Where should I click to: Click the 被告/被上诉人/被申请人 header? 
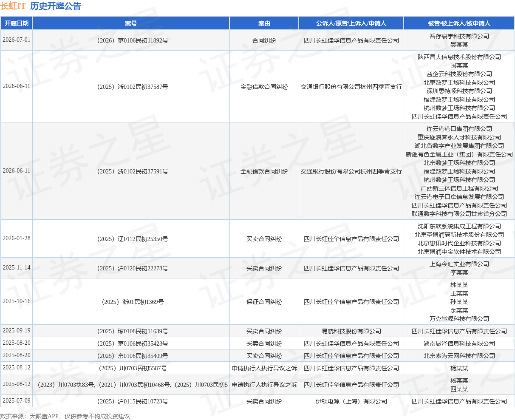pyautogui.click(x=459, y=23)
